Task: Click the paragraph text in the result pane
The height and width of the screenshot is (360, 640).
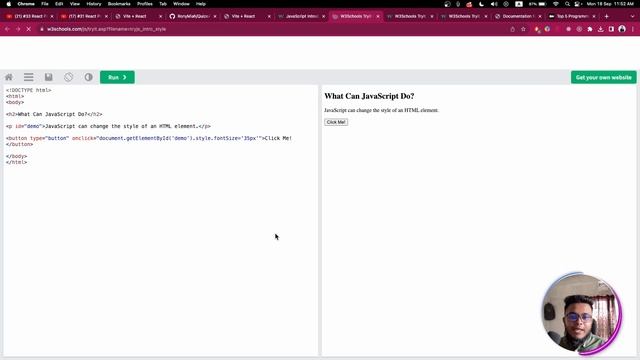Action: (x=381, y=110)
